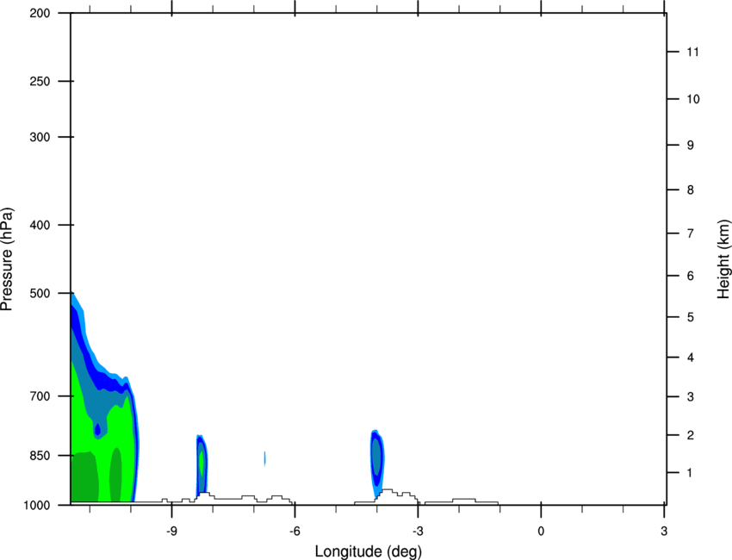Click longitude tick label 0
Image resolution: width=732 pixels, height=560 pixels.
[x=541, y=531]
